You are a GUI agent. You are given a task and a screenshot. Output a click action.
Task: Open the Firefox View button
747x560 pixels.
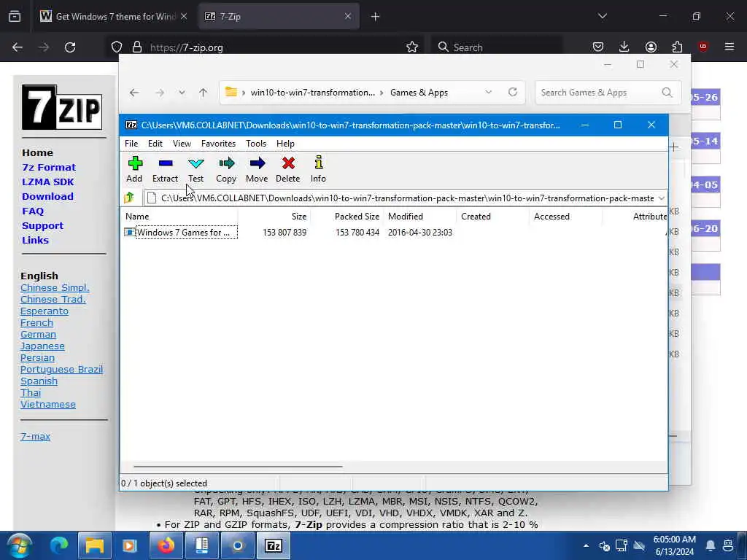(15, 16)
